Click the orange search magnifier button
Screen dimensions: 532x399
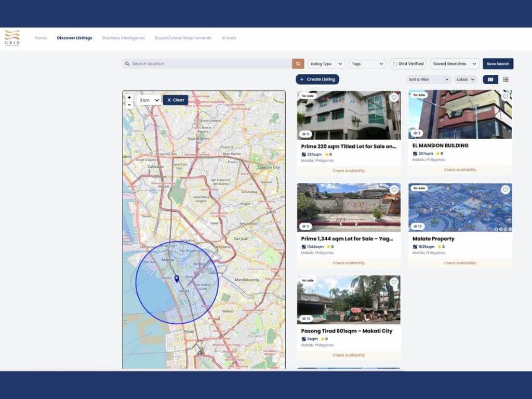(x=298, y=64)
